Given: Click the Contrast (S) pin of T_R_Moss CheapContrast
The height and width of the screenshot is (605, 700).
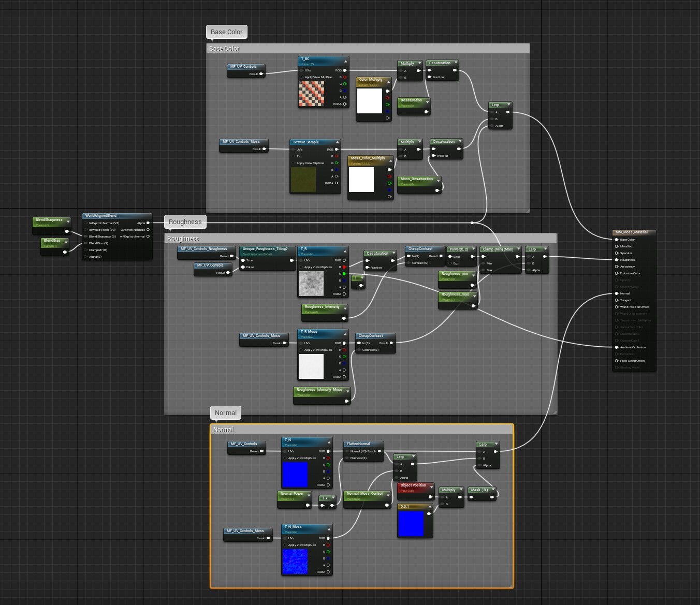Looking at the screenshot, I should [358, 350].
